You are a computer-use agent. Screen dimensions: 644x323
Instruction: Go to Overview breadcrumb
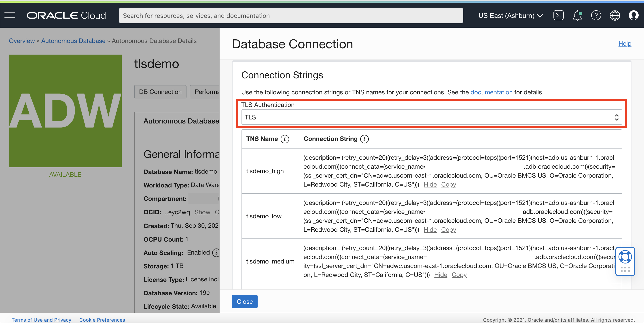click(x=22, y=41)
